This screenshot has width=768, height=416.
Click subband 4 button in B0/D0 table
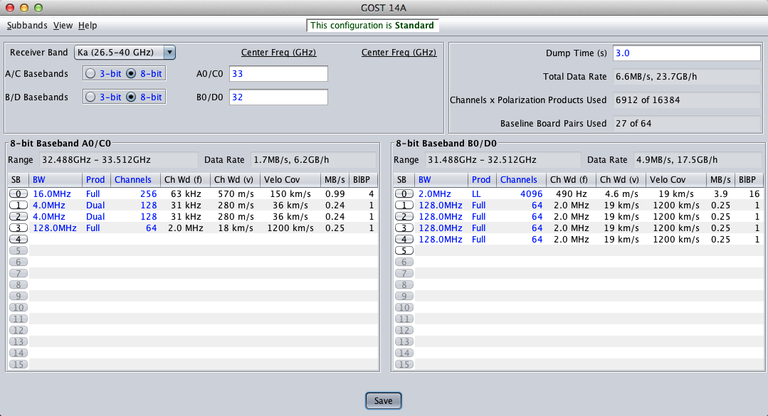[x=404, y=239]
